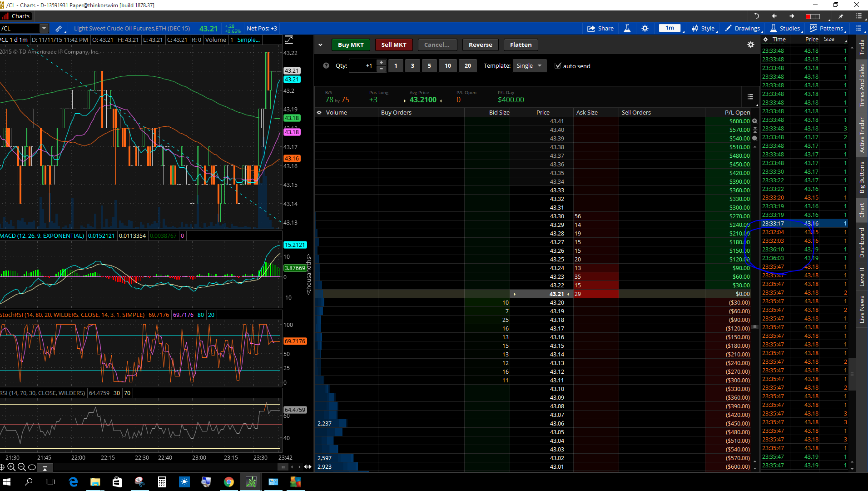This screenshot has height=491, width=868.
Task: Open Time and Sales gear settings icon
Action: [x=765, y=40]
